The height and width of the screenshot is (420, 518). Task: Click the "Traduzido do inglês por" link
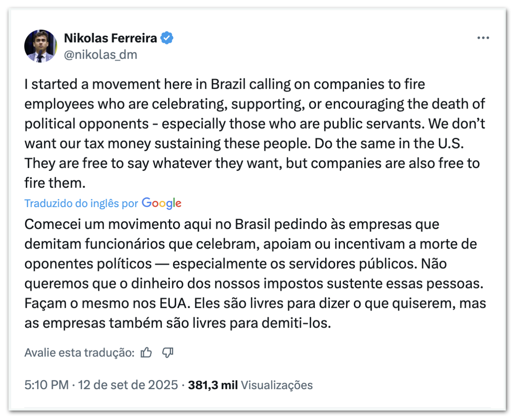tap(81, 203)
